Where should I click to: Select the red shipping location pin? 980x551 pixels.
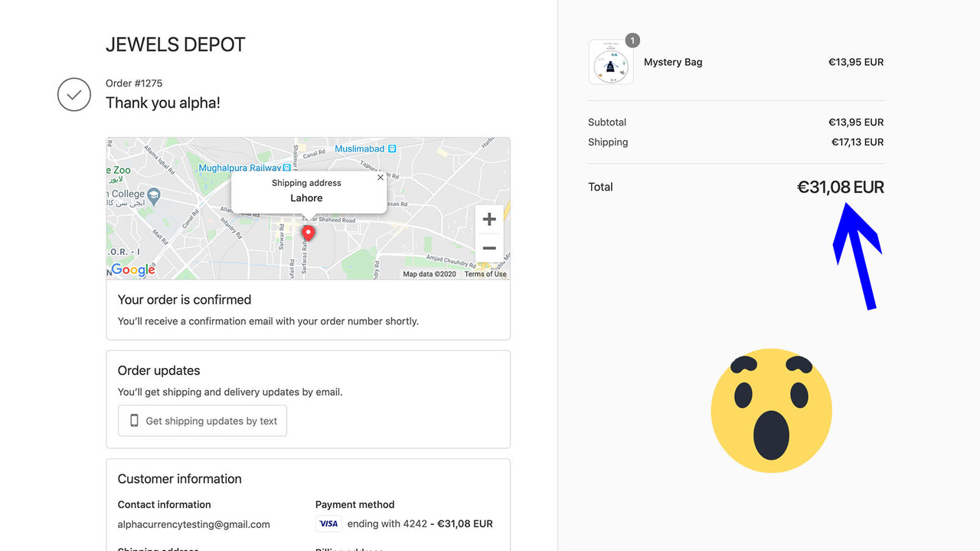308,232
